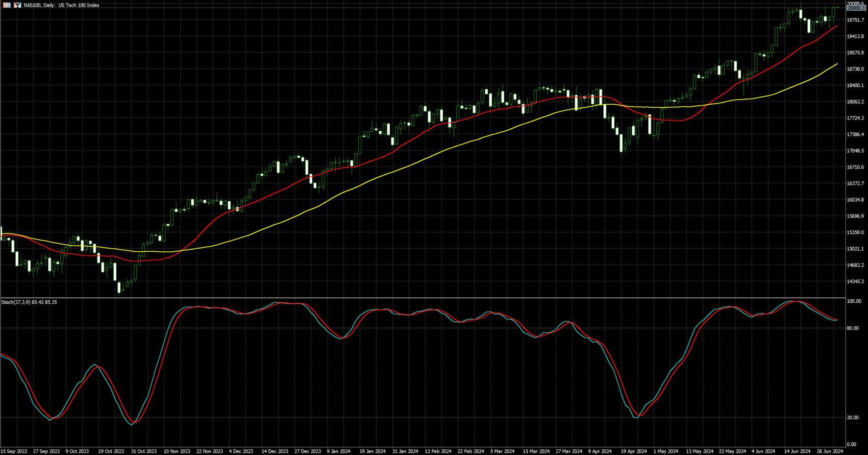Image resolution: width=868 pixels, height=455 pixels.
Task: Click the stochastic 100.00 level label
Action: 854,301
